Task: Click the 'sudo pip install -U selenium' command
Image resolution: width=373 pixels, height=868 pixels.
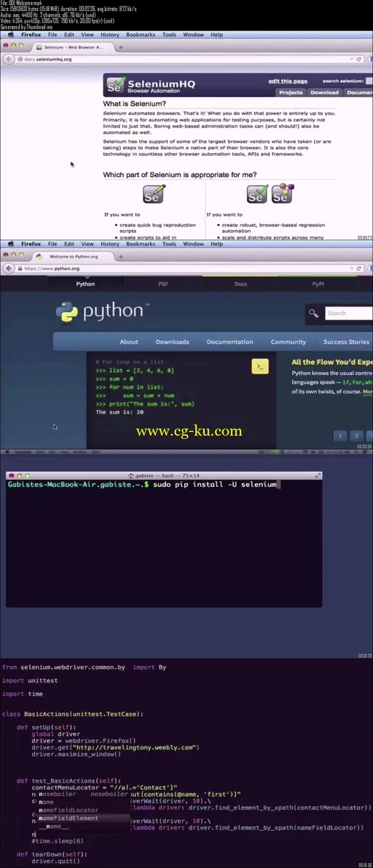Action: [216, 484]
